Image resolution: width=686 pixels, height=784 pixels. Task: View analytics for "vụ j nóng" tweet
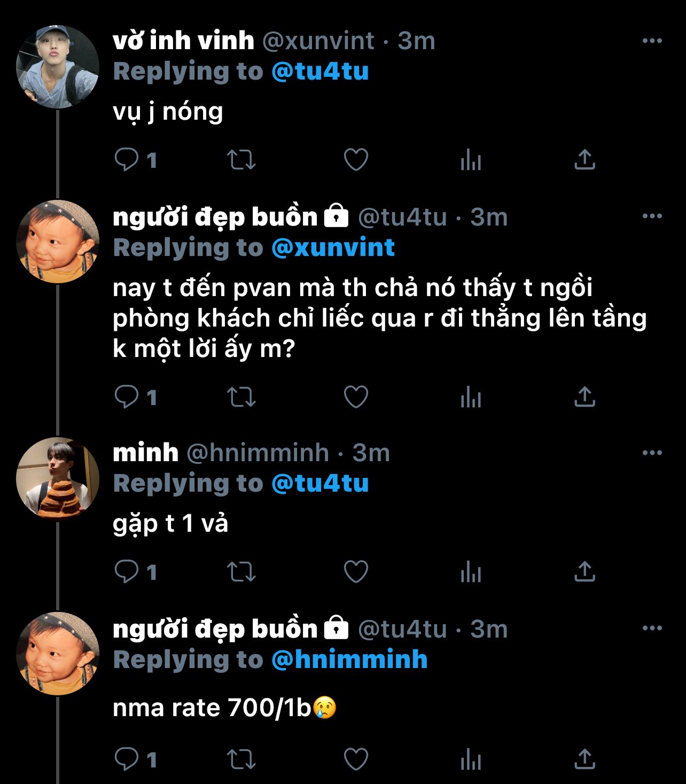pos(471,160)
